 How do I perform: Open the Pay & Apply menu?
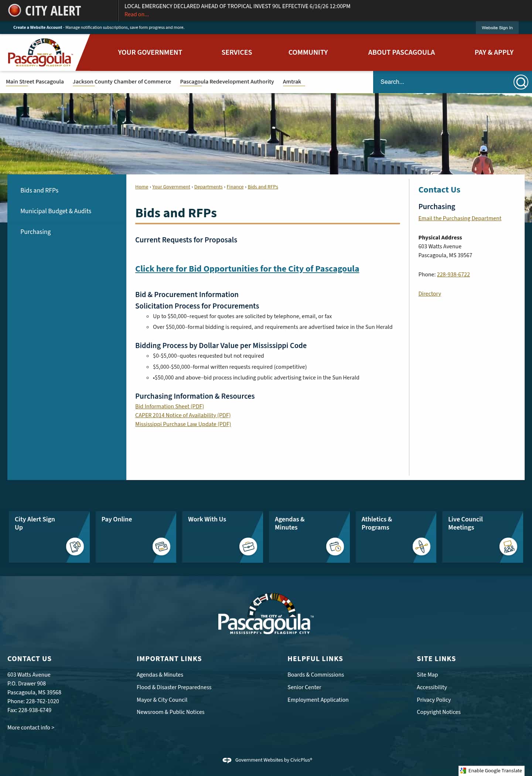[494, 52]
